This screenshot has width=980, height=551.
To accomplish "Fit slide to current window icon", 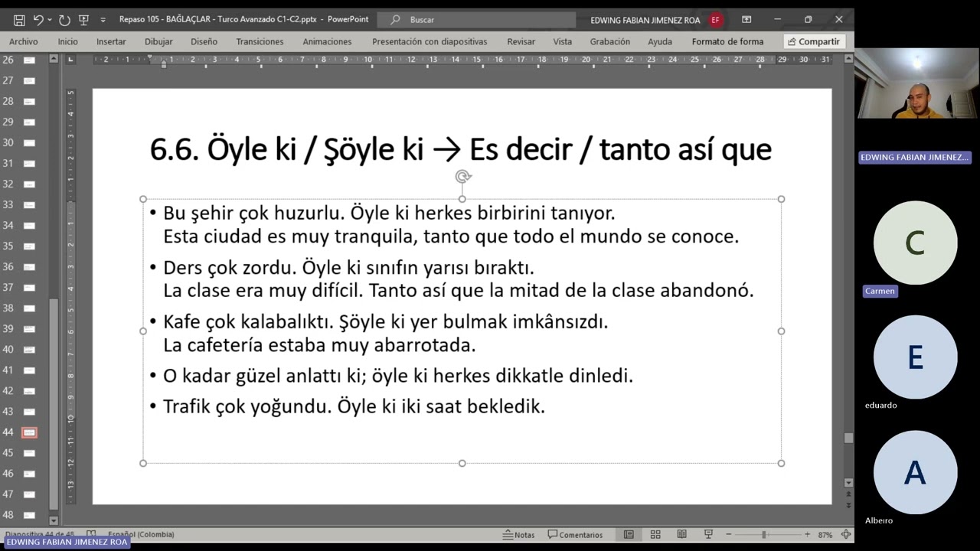I will click(846, 534).
